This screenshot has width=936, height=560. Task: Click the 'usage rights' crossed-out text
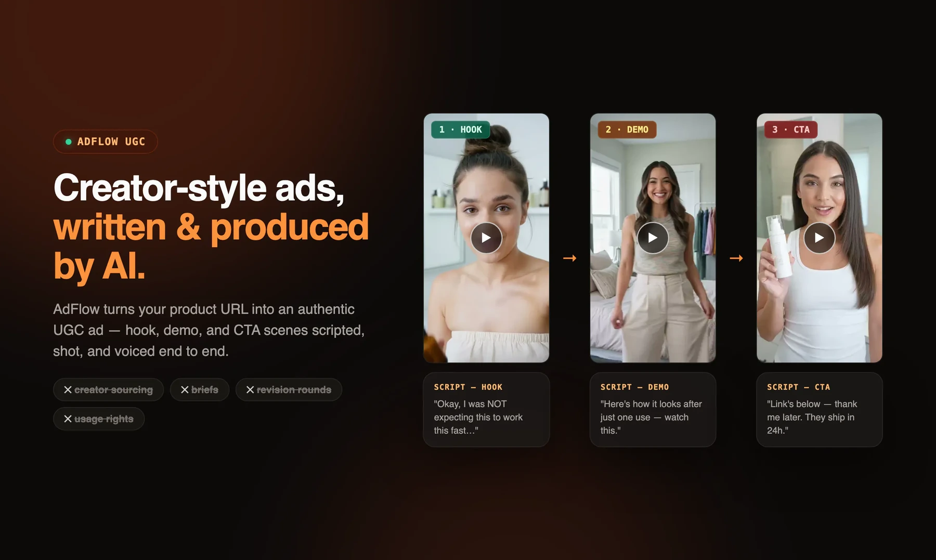click(x=104, y=419)
